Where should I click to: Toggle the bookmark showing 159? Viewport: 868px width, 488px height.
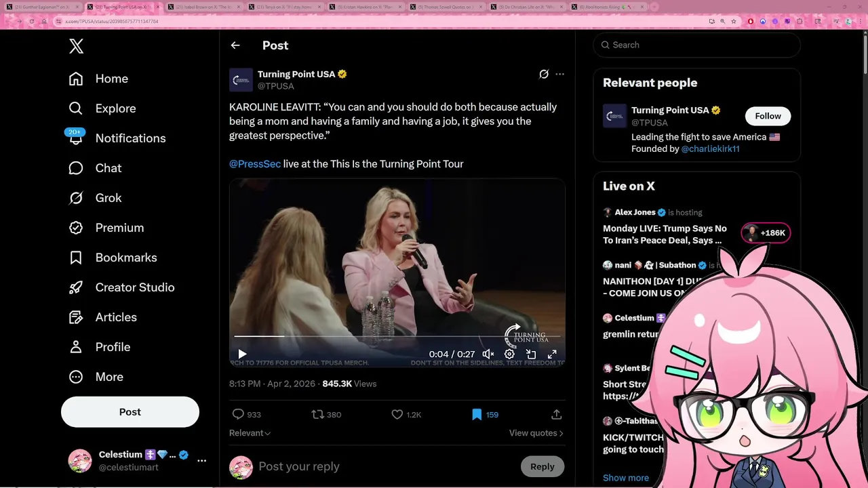tap(477, 414)
